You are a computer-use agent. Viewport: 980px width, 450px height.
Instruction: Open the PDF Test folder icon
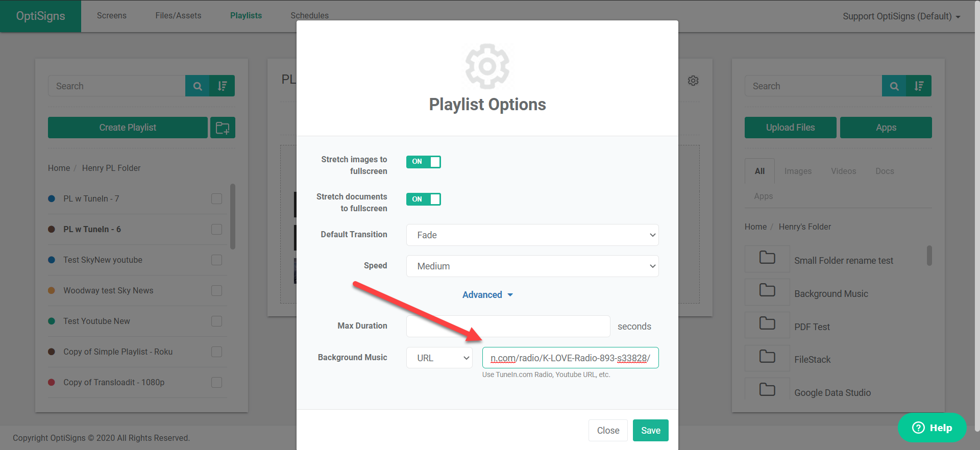pyautogui.click(x=767, y=324)
